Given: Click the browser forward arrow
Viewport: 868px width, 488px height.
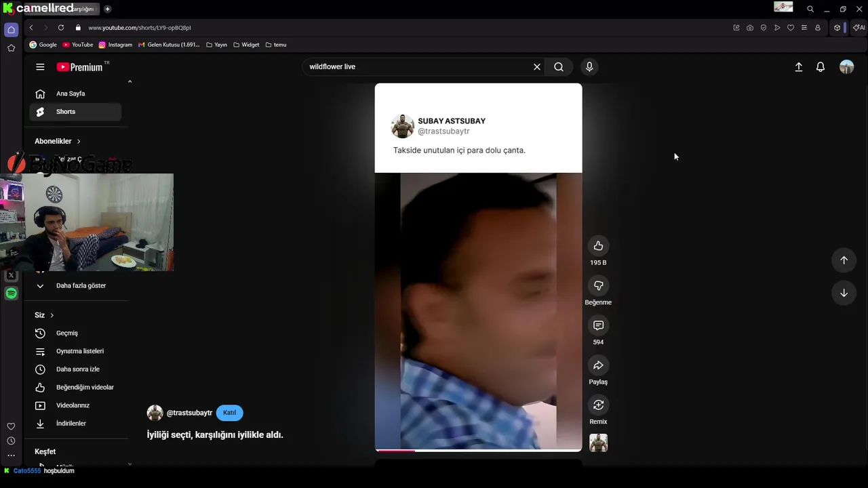Looking at the screenshot, I should pos(45,28).
